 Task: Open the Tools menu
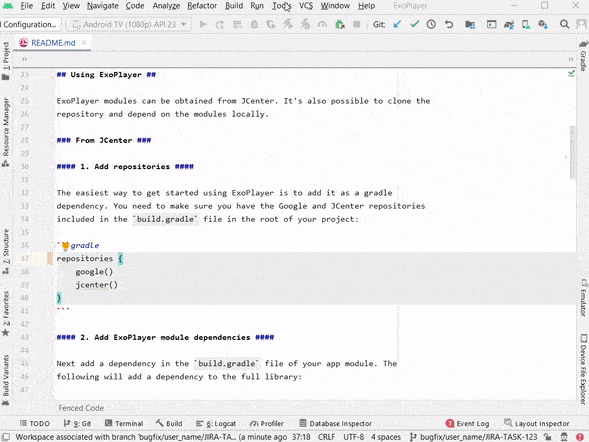281,6
